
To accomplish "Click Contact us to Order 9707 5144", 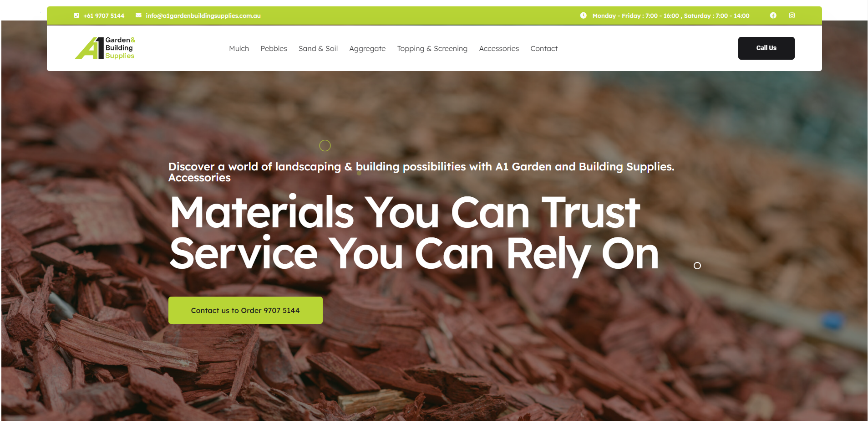I will pyautogui.click(x=245, y=310).
